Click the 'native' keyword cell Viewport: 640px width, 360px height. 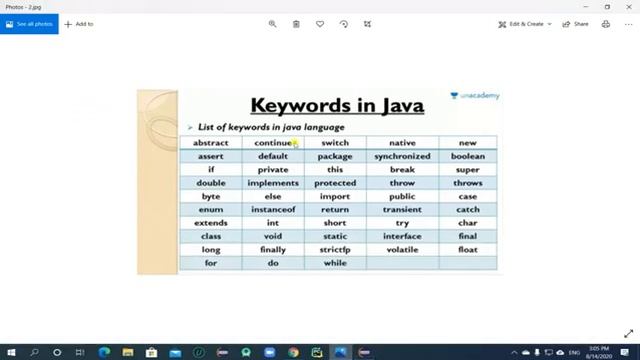pyautogui.click(x=402, y=143)
